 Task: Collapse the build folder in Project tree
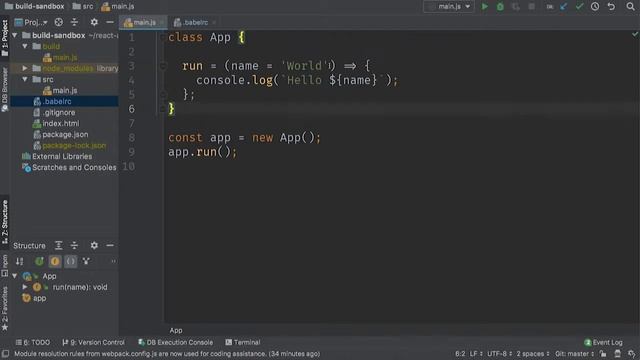click(x=25, y=46)
